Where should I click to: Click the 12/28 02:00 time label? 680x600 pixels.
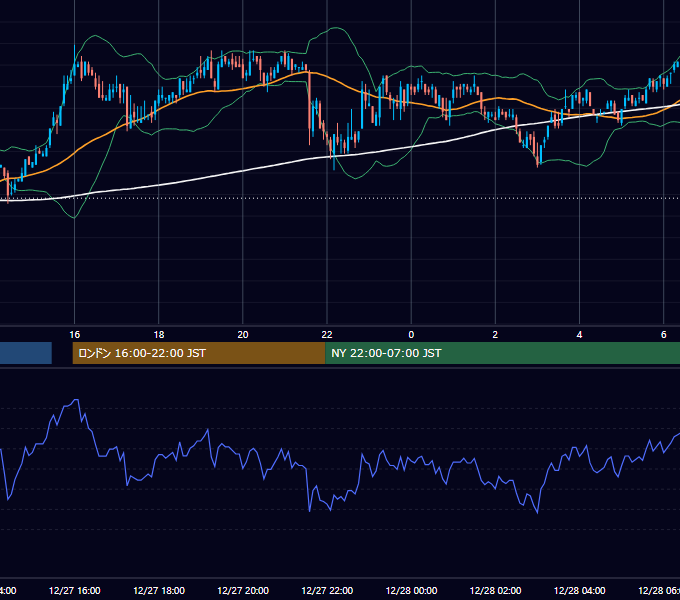(x=495, y=590)
